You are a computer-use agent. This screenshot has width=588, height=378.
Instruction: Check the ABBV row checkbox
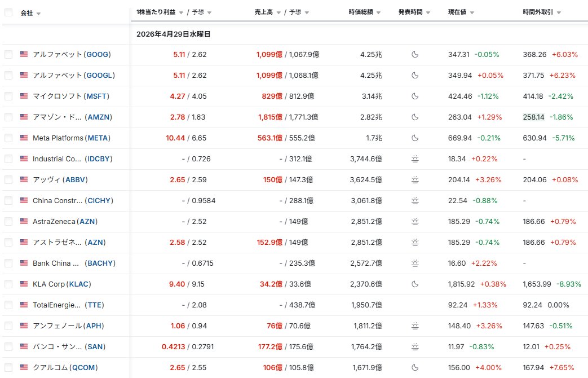tap(8, 180)
